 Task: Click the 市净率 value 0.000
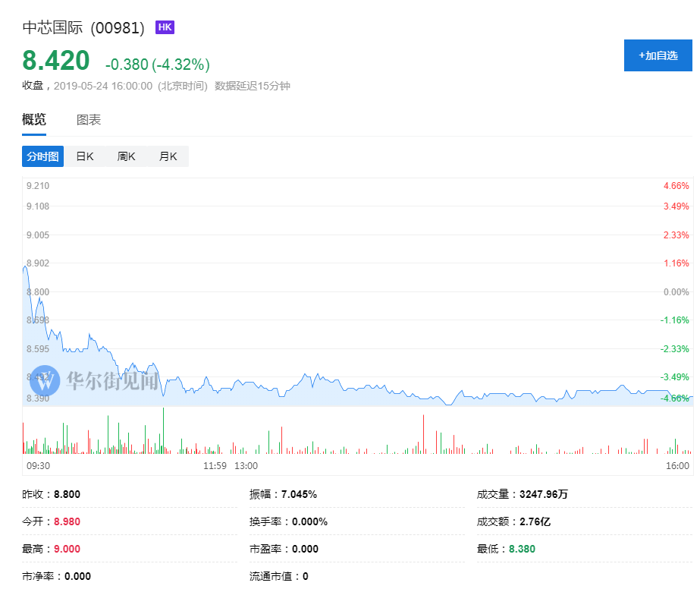coord(77,576)
